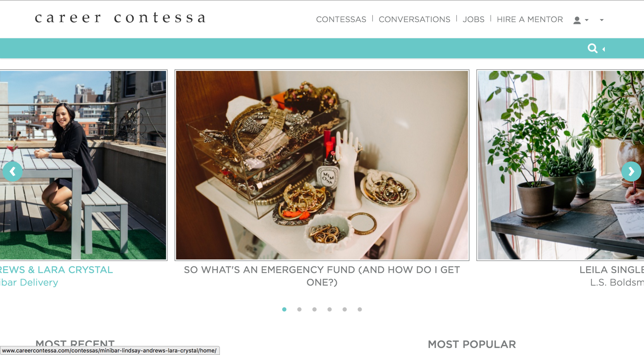
Task: Visit Hire a Mentor link
Action: click(x=530, y=19)
